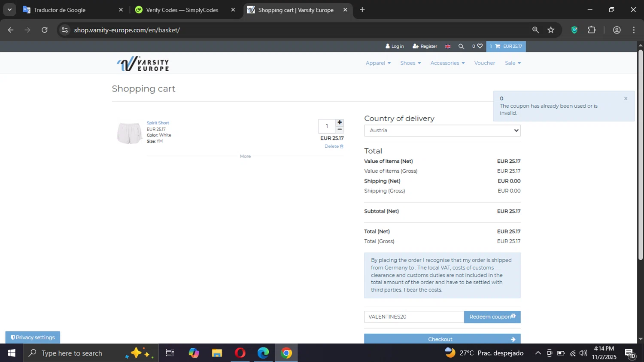Screen dimensions: 644x362
Task: Bookmark this page with star icon
Action: coord(551,30)
